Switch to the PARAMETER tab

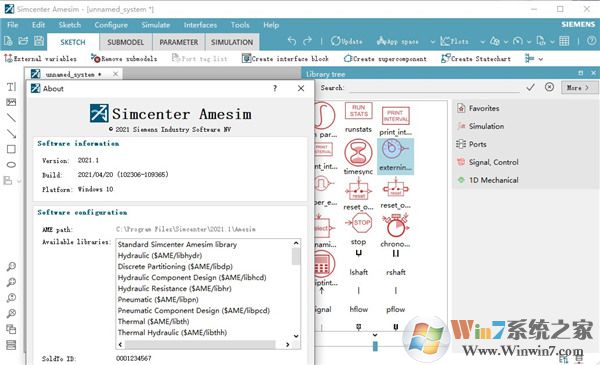(x=179, y=42)
